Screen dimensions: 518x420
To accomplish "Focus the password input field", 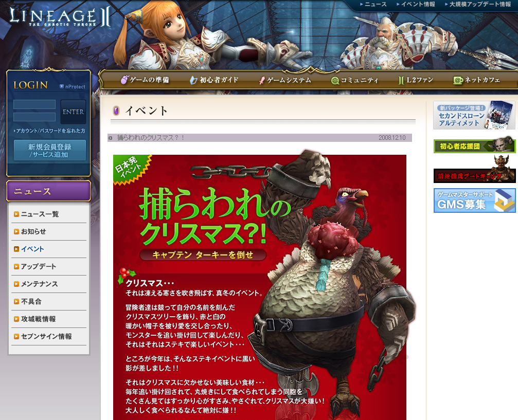I will pyautogui.click(x=34, y=117).
